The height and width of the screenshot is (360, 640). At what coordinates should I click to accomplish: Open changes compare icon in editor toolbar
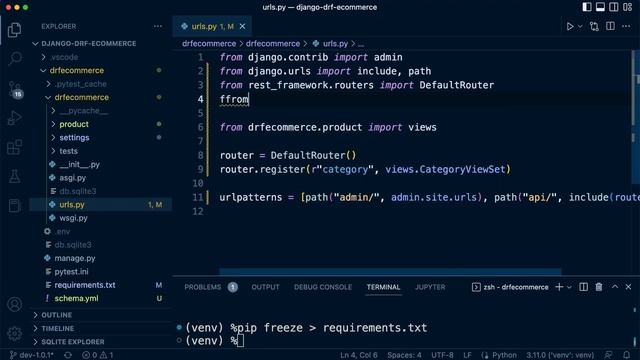click(594, 26)
